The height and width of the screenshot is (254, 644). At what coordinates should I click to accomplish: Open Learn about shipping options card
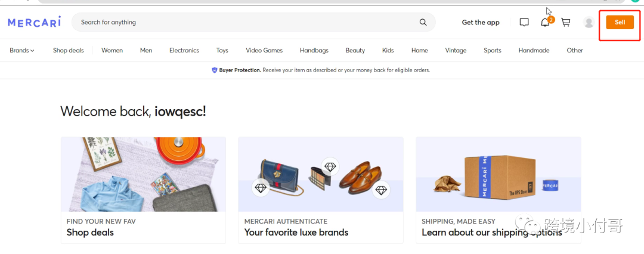tap(499, 190)
